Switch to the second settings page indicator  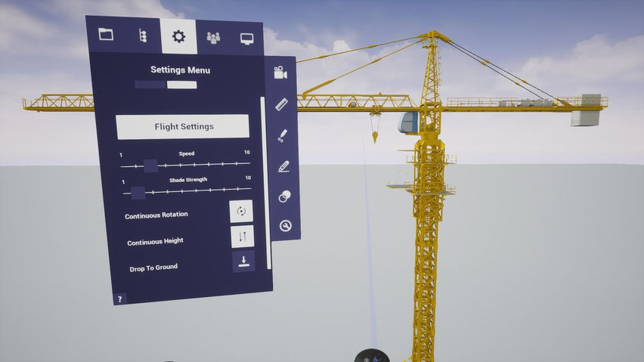click(181, 85)
